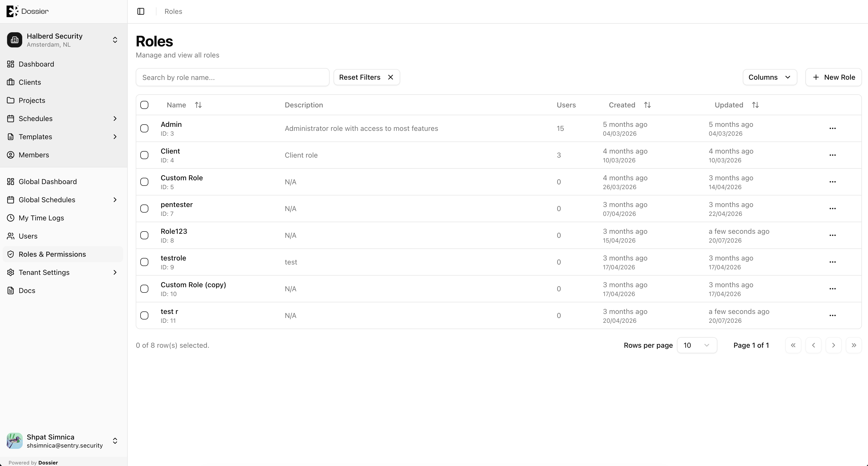Click the search by role name field
This screenshot has width=868, height=466.
(232, 77)
